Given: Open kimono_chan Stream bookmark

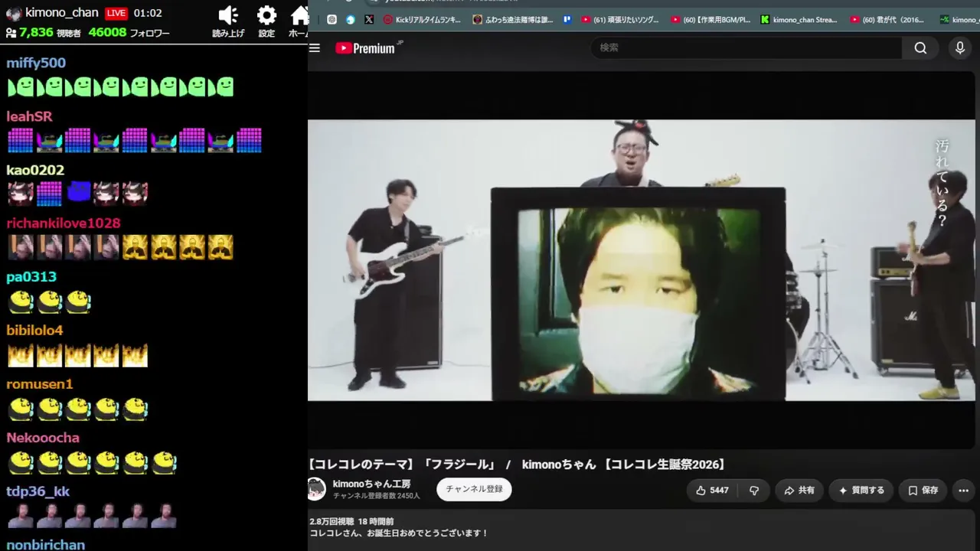Looking at the screenshot, I should 799,20.
